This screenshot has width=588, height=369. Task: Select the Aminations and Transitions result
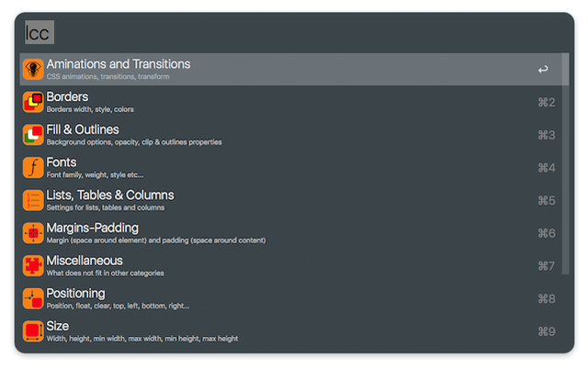[x=119, y=64]
